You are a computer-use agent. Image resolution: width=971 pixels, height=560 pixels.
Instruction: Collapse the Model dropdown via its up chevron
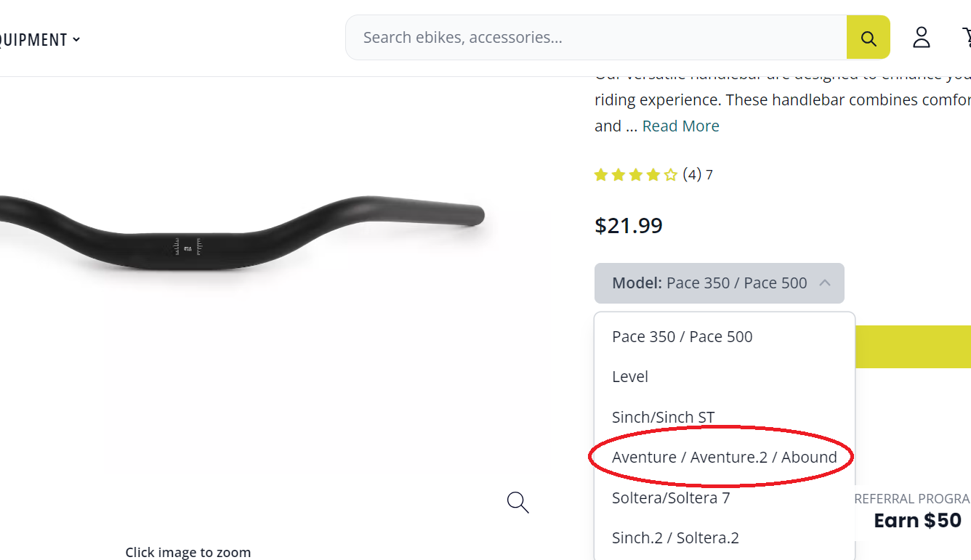tap(825, 283)
